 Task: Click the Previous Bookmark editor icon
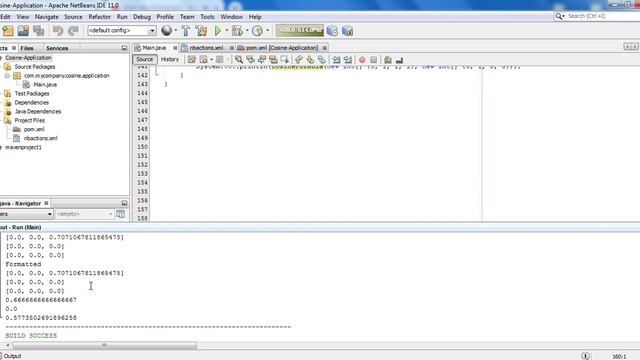(299, 60)
